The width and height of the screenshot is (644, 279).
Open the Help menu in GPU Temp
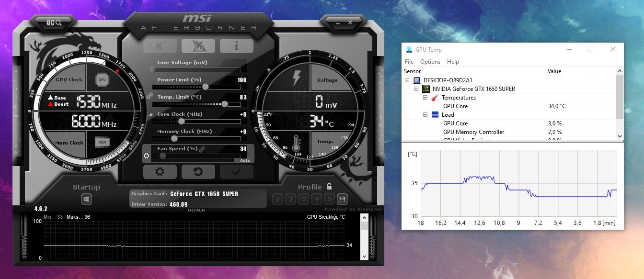[453, 62]
